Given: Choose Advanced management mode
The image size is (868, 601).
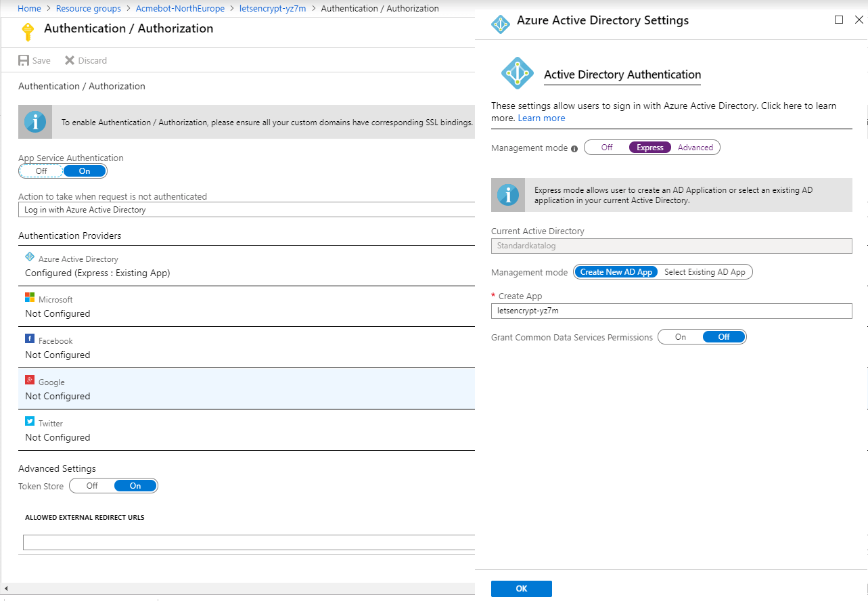Looking at the screenshot, I should click(x=695, y=148).
